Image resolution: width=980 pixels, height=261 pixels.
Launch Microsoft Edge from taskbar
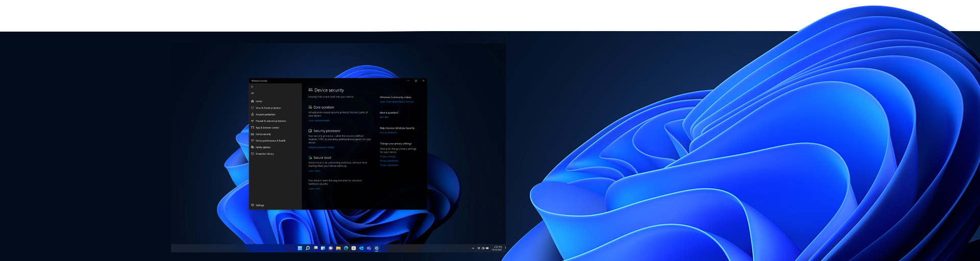[x=346, y=248]
